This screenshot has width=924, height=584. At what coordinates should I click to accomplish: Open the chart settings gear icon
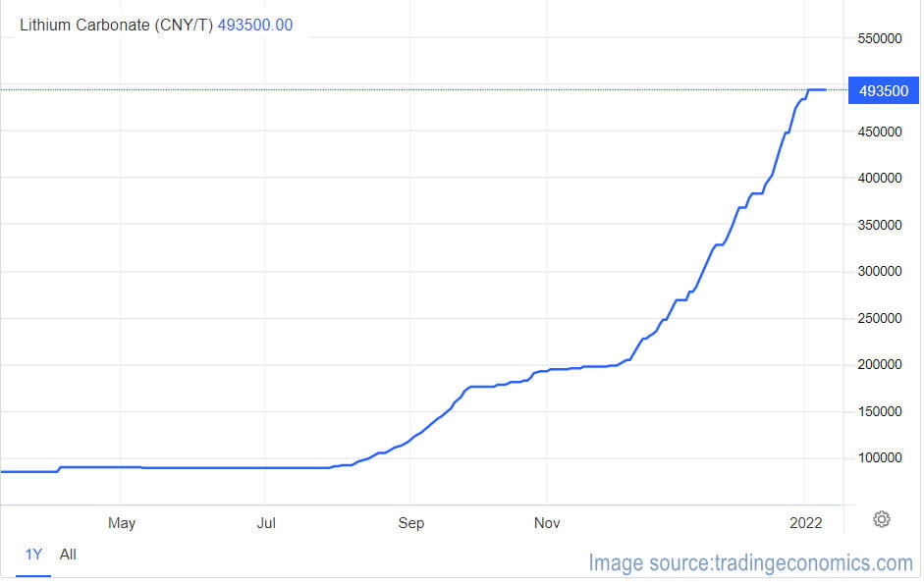tap(881, 519)
